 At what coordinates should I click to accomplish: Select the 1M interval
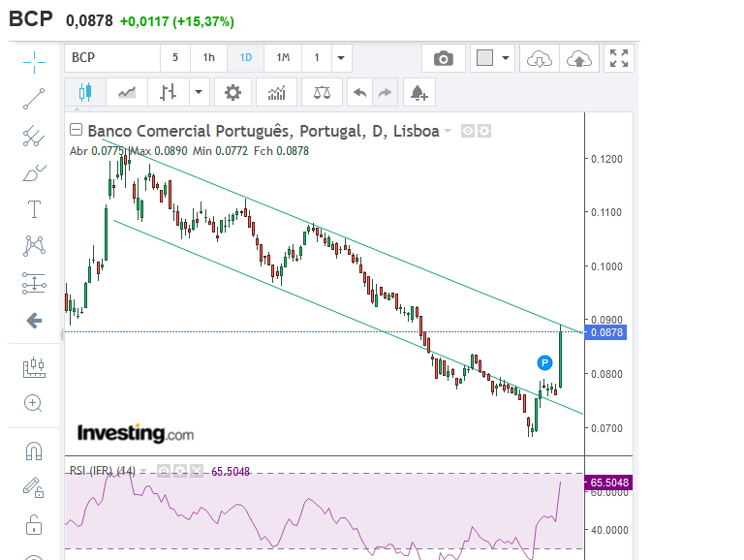(x=283, y=58)
